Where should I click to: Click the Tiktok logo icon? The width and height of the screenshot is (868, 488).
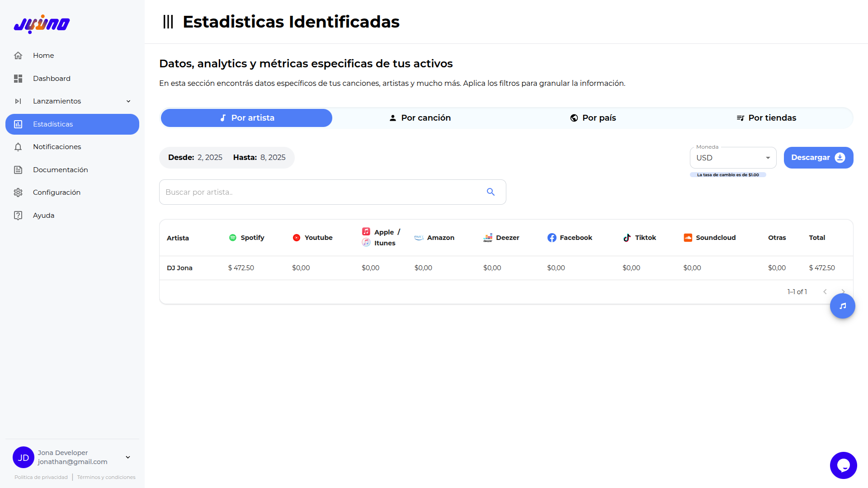click(x=627, y=238)
